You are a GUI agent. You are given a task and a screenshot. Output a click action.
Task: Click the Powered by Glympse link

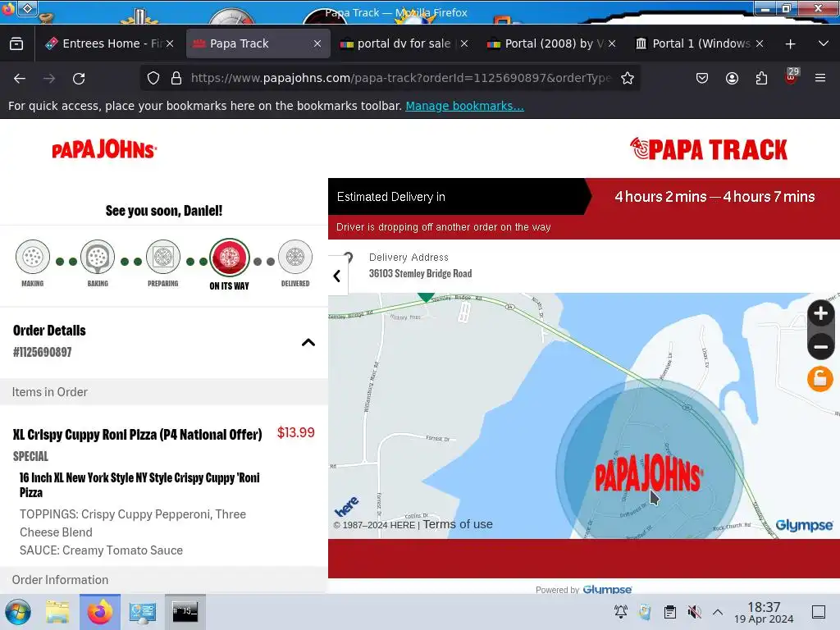[584, 589]
